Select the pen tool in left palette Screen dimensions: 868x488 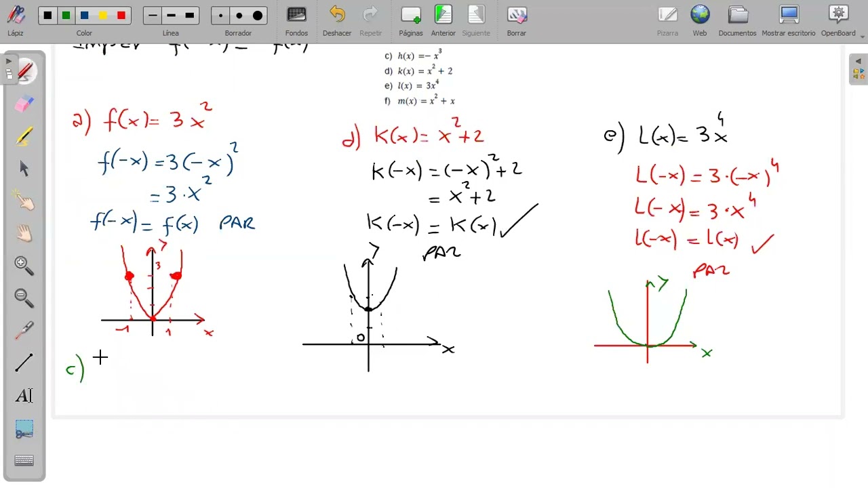24,70
